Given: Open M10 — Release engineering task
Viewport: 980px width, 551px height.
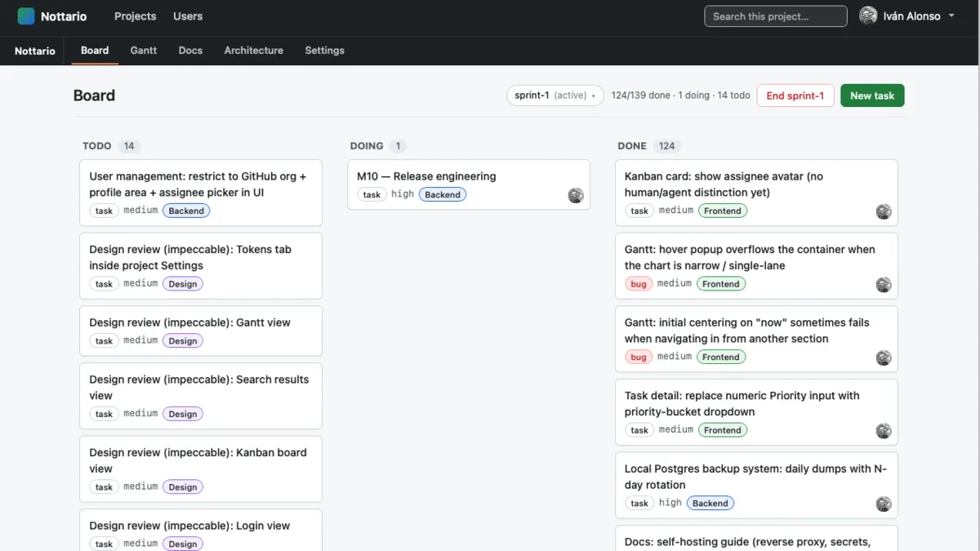Looking at the screenshot, I should pyautogui.click(x=469, y=184).
